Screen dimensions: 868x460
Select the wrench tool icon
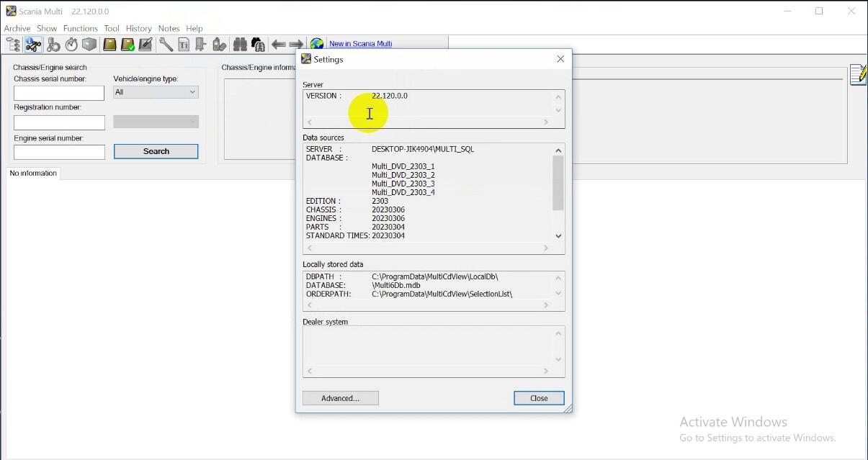pos(166,45)
